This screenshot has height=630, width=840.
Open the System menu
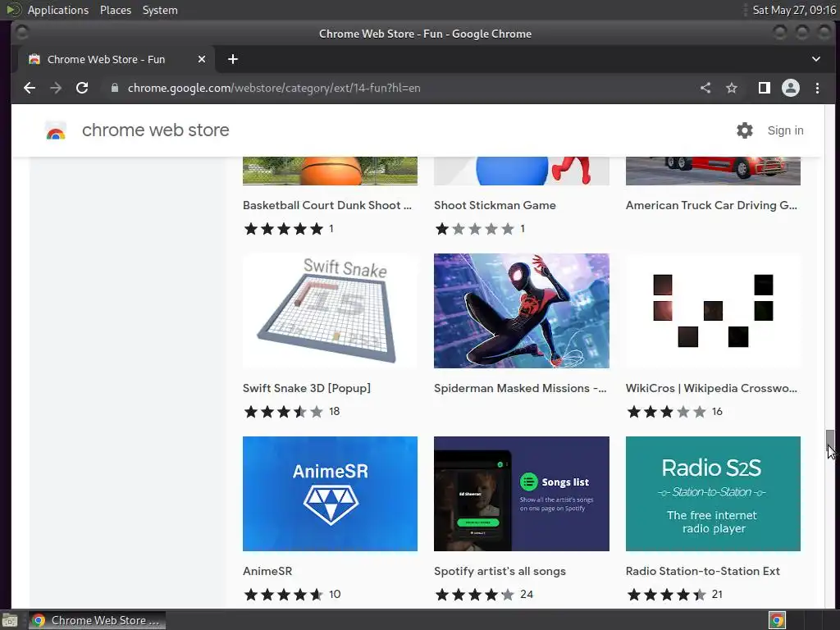(160, 10)
